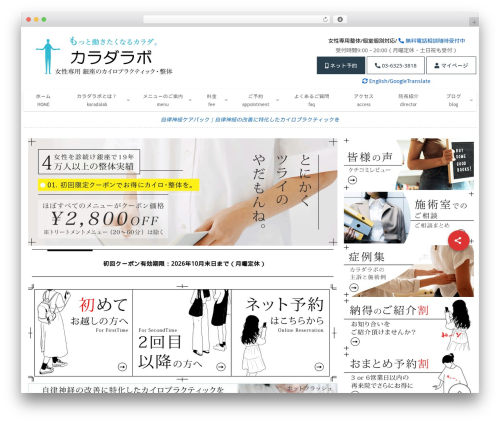Open the 料金 fee nav item
The image size is (500, 423).
click(x=212, y=100)
